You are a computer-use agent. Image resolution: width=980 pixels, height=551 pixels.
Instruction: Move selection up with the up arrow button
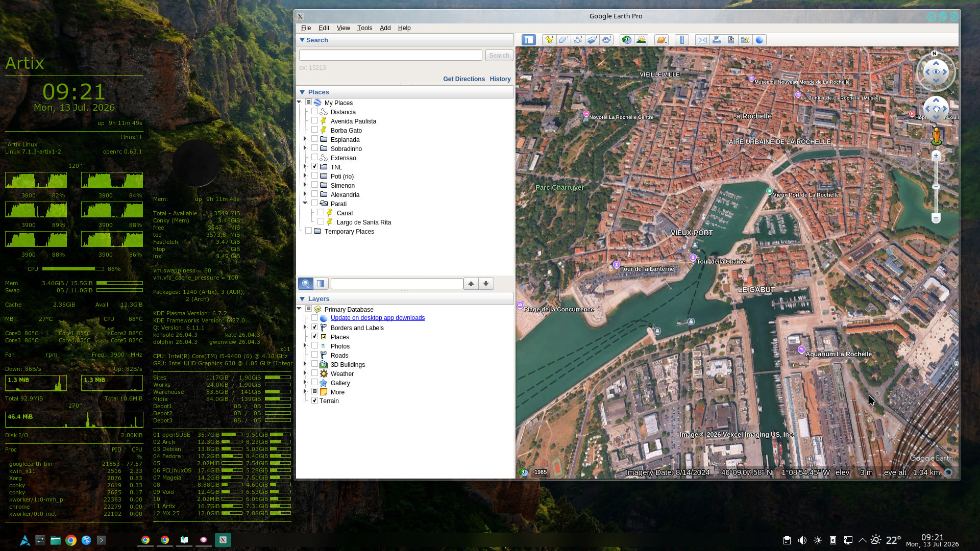[x=471, y=284]
